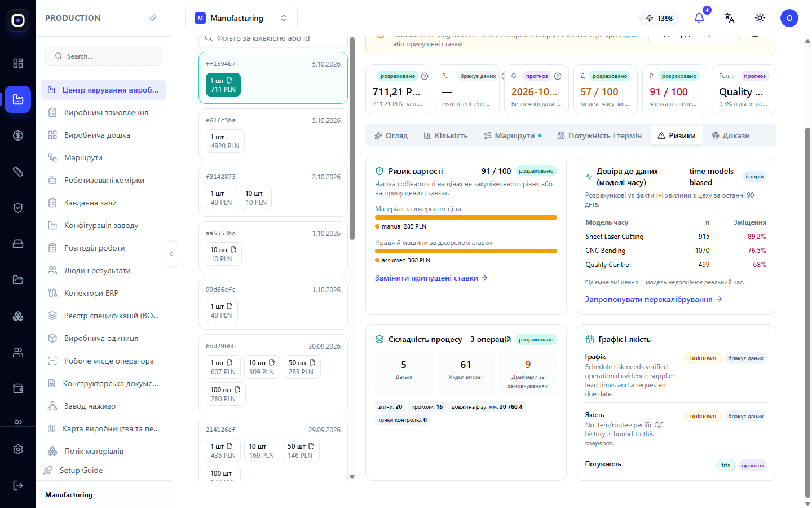Click the 1398 credits badge
Screen dimensions: 812x508
[x=659, y=18]
